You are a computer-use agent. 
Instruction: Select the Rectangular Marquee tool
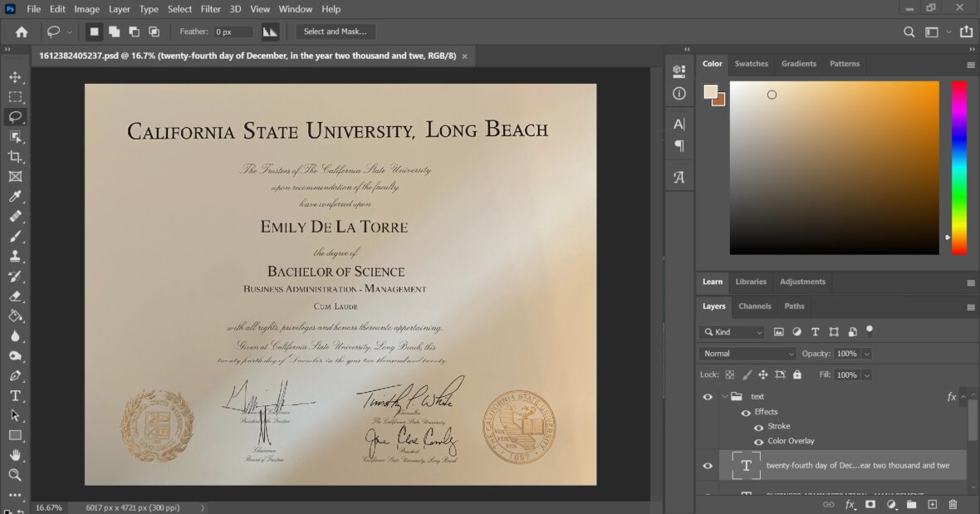[15, 97]
